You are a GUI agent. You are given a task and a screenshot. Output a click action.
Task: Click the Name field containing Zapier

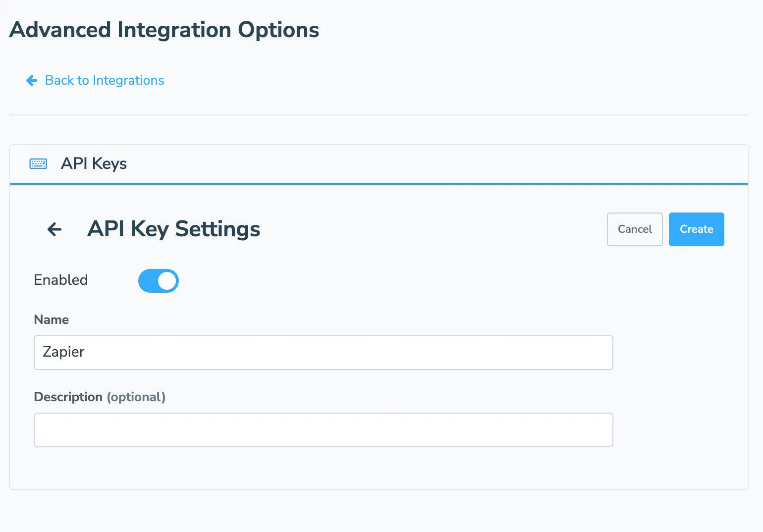pos(323,352)
